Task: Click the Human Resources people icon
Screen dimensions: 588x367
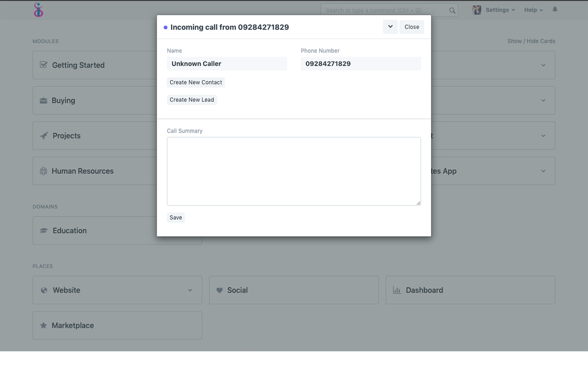Action: pyautogui.click(x=43, y=171)
